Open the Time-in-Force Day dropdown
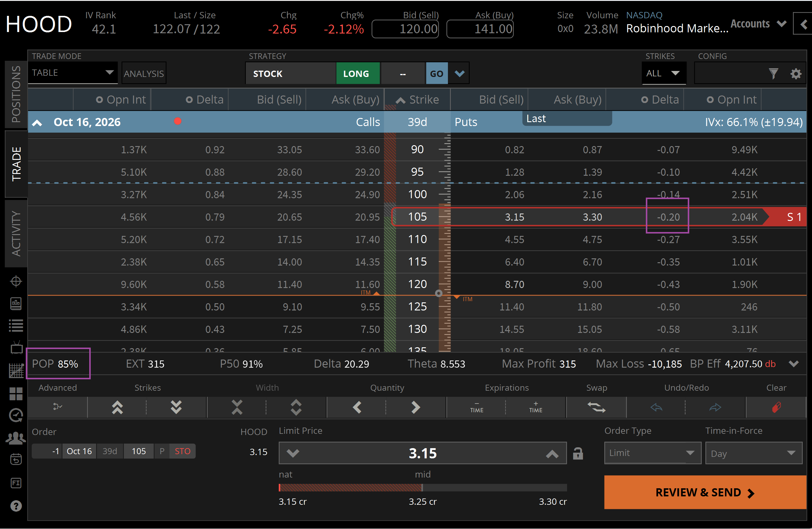Image resolution: width=812 pixels, height=529 pixels. point(753,453)
